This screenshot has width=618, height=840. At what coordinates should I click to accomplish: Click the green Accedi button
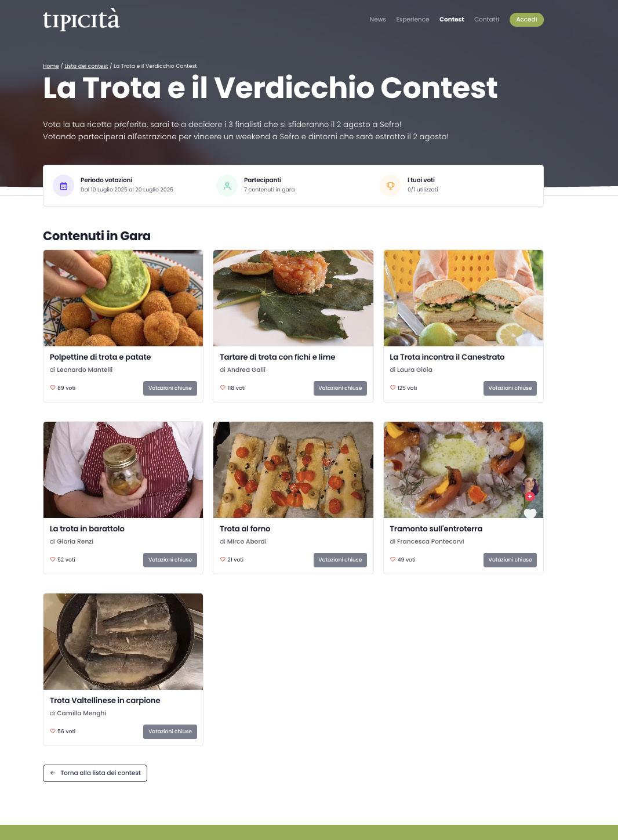coord(526,19)
